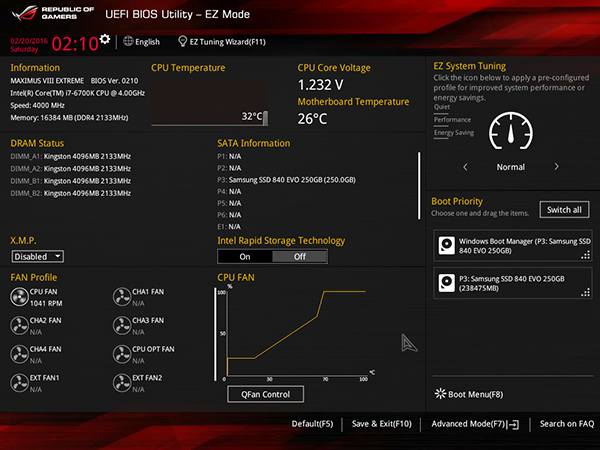The image size is (600, 450).
Task: Click drag handle on Windows Boot Manager entry
Action: tap(585, 255)
